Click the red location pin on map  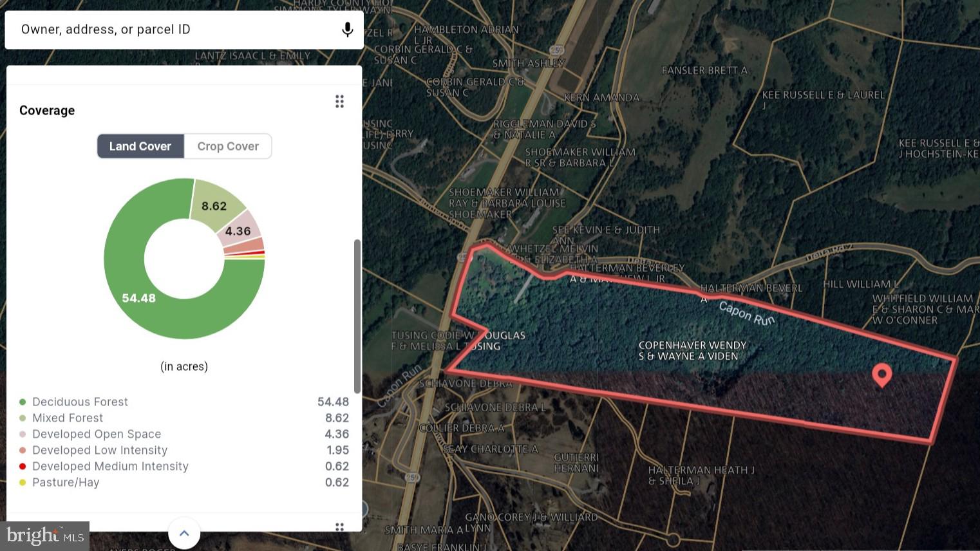coord(881,374)
